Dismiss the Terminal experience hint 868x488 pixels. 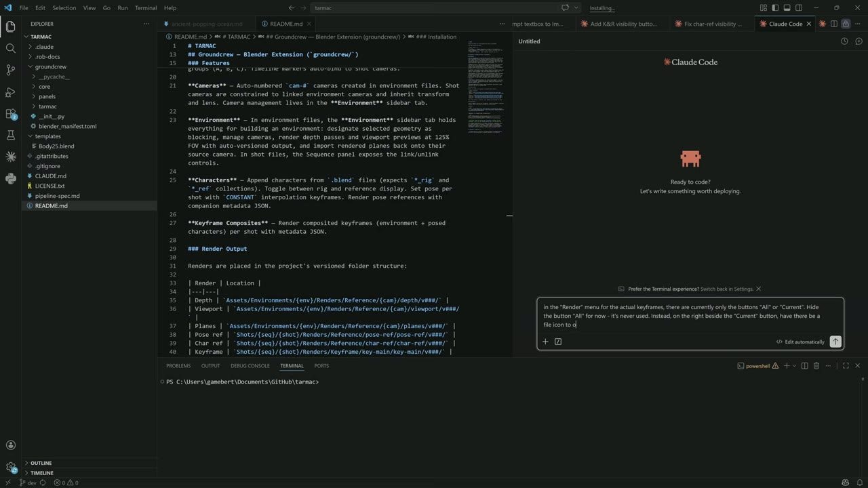758,289
